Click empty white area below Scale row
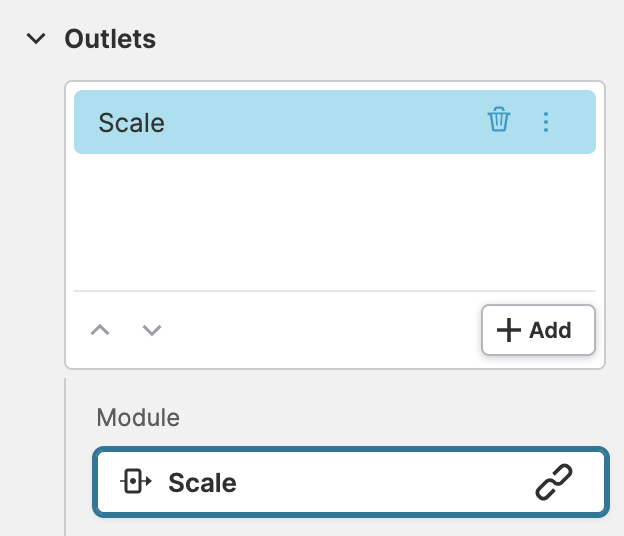The height and width of the screenshot is (536, 624). pos(334,220)
